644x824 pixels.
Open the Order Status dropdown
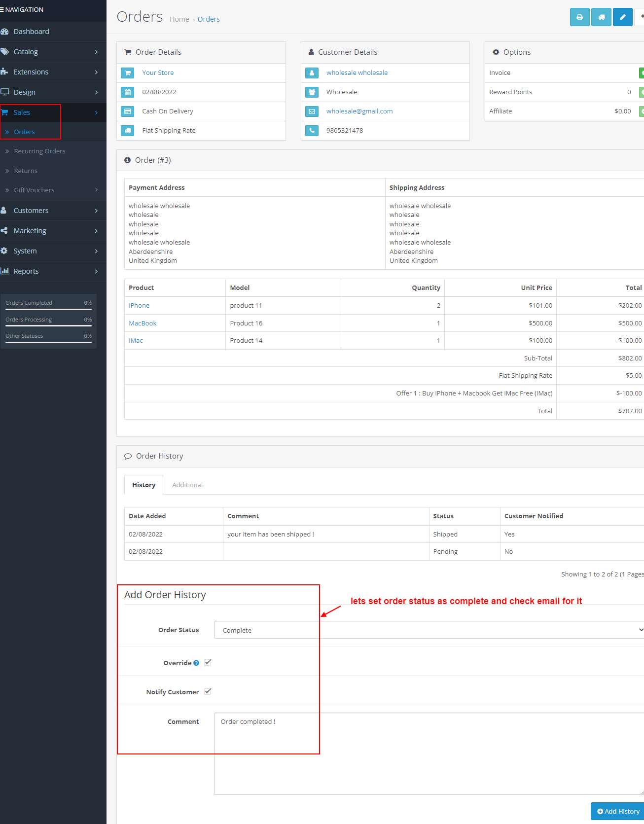tap(429, 630)
